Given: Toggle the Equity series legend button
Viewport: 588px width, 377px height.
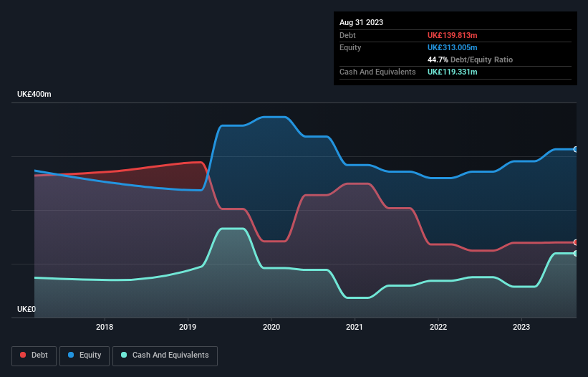Looking at the screenshot, I should (85, 355).
